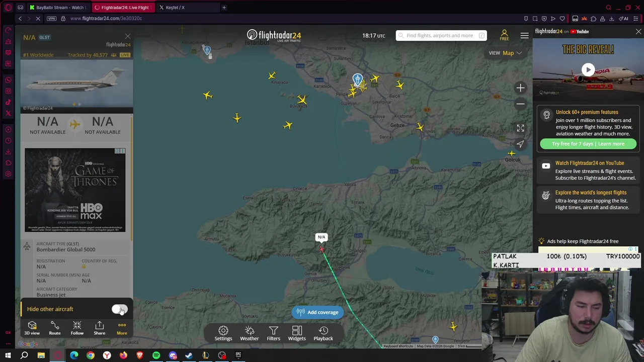Follow the selected aircraft
Image resolution: width=644 pixels, height=362 pixels.
[77, 328]
